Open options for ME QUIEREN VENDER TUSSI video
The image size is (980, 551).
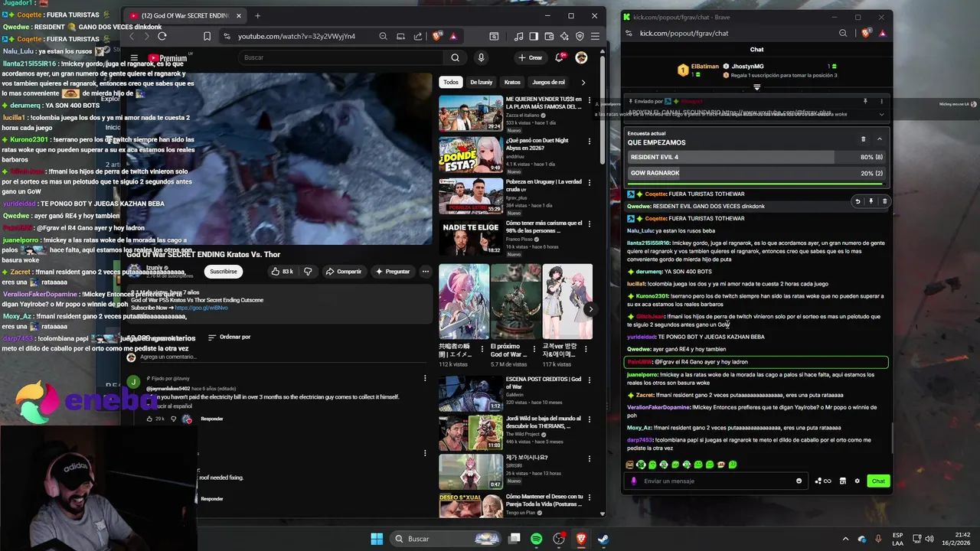[x=589, y=100]
